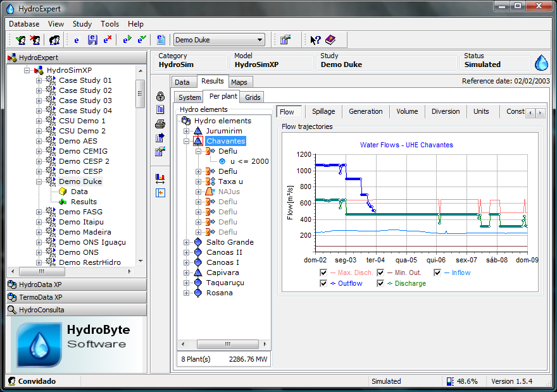Open the Help menu

tap(135, 24)
